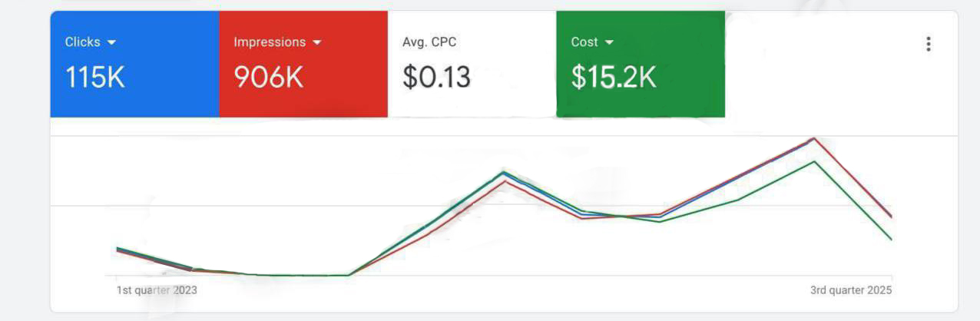Image resolution: width=980 pixels, height=321 pixels.
Task: Select the "Cost" label in green tile
Action: coord(584,42)
